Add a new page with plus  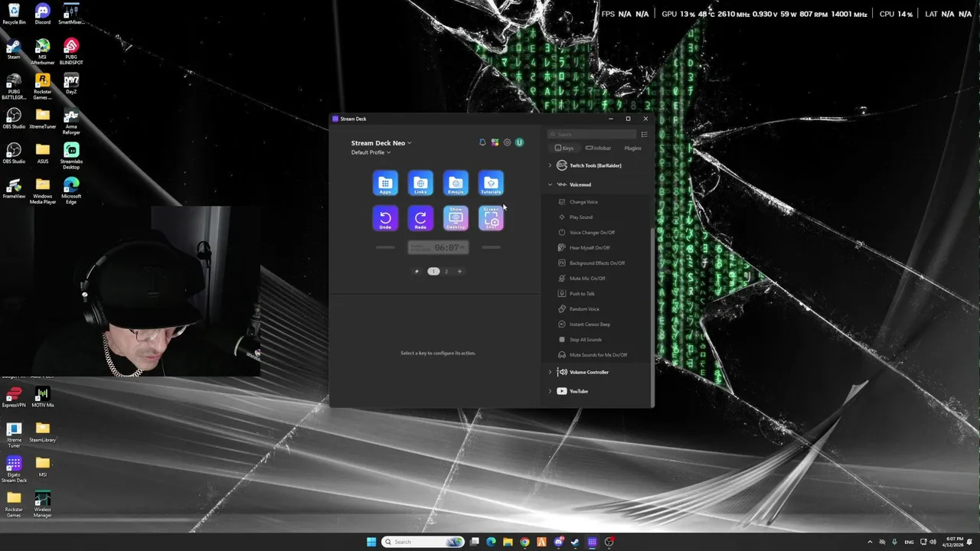click(459, 271)
